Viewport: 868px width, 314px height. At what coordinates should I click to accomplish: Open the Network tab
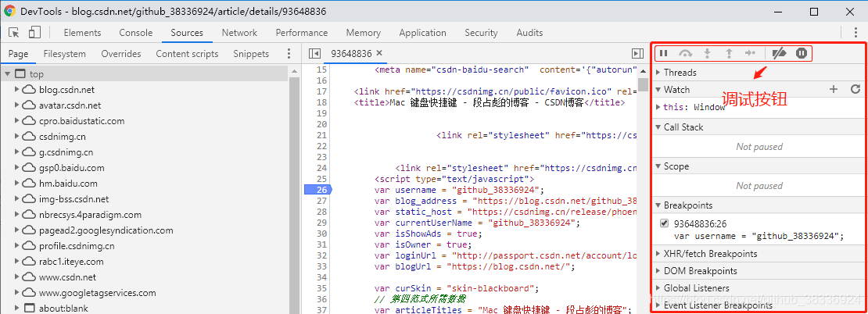[x=239, y=33]
